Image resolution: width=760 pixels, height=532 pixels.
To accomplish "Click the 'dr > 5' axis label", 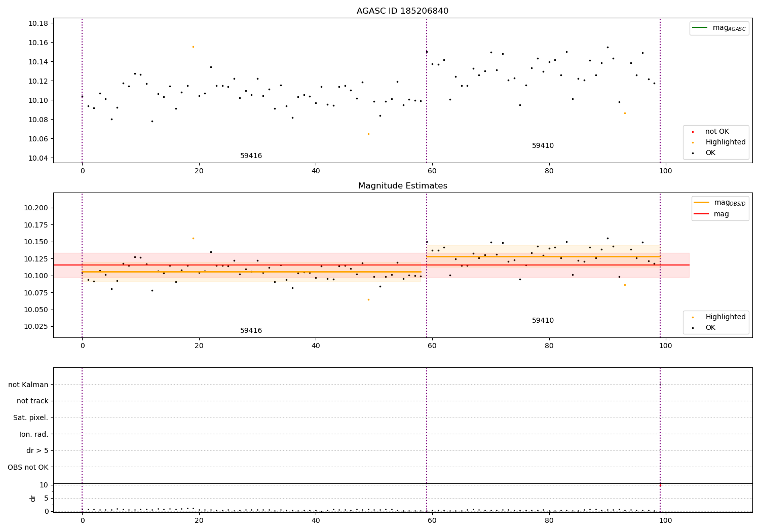I will click(37, 451).
